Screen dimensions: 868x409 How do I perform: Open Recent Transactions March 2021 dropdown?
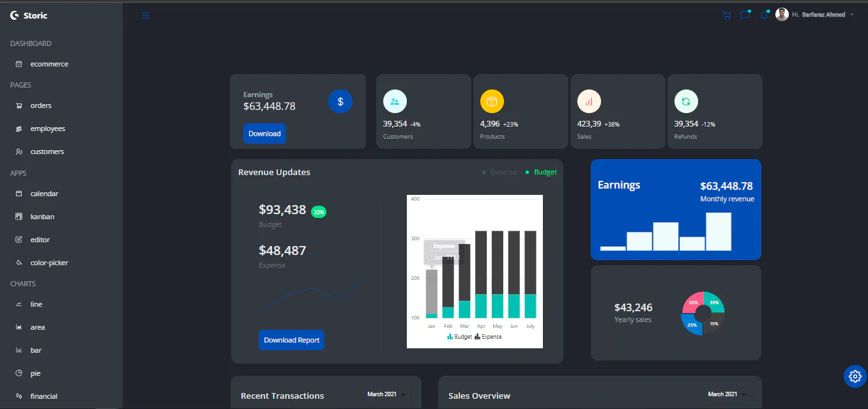(x=386, y=394)
